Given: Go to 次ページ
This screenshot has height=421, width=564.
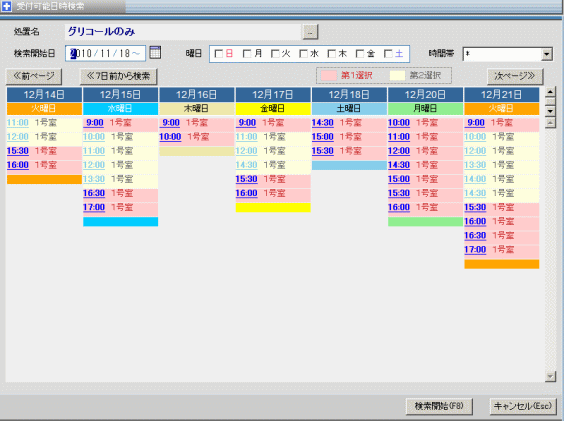Looking at the screenshot, I should pyautogui.click(x=515, y=76).
